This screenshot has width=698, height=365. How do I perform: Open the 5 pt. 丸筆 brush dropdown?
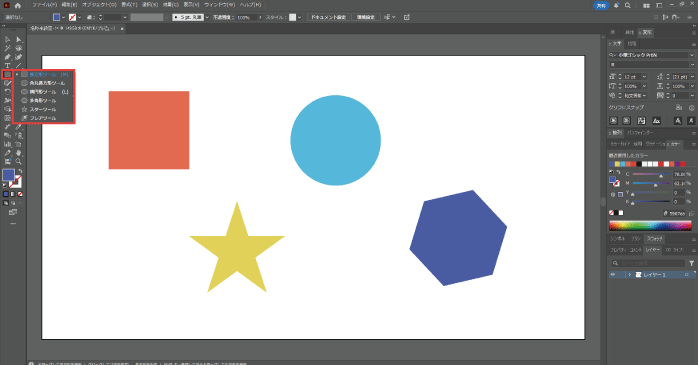pos(207,17)
